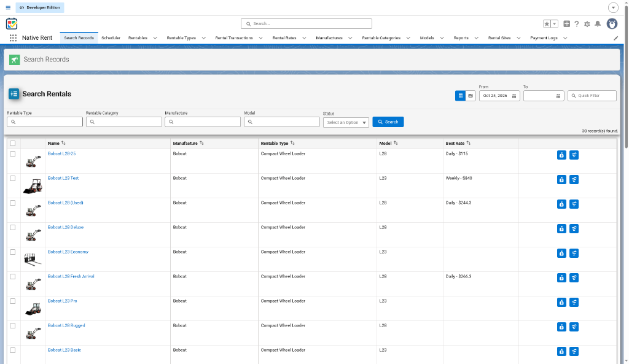Image resolution: width=629 pixels, height=364 pixels.
Task: Open the Help question mark icon
Action: coord(576,24)
